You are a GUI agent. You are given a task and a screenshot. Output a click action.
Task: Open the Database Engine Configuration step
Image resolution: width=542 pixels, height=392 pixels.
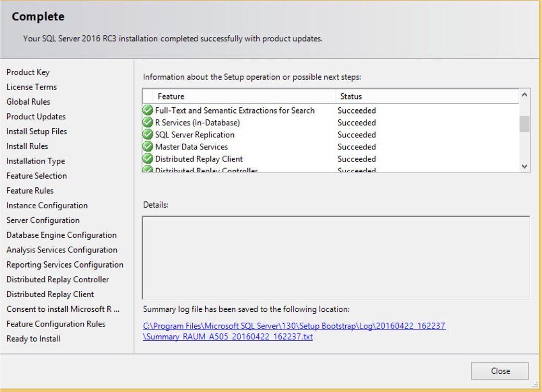point(61,235)
